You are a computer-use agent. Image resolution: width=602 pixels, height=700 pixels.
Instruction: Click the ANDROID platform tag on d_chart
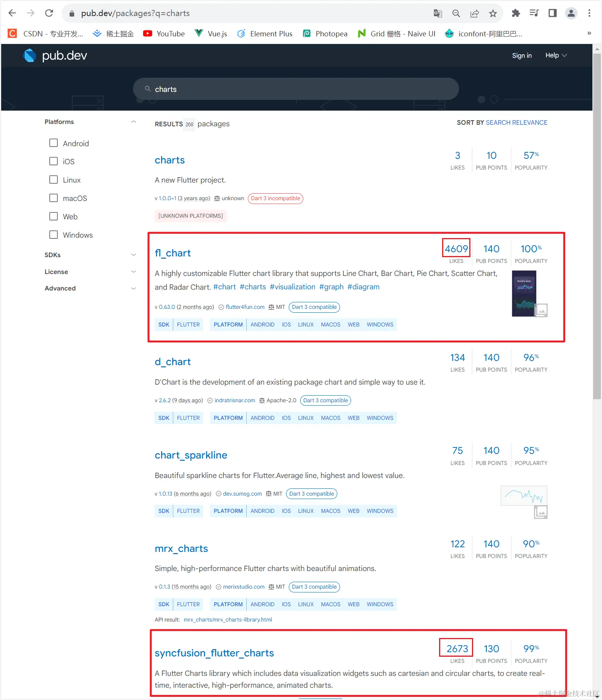[x=262, y=418]
